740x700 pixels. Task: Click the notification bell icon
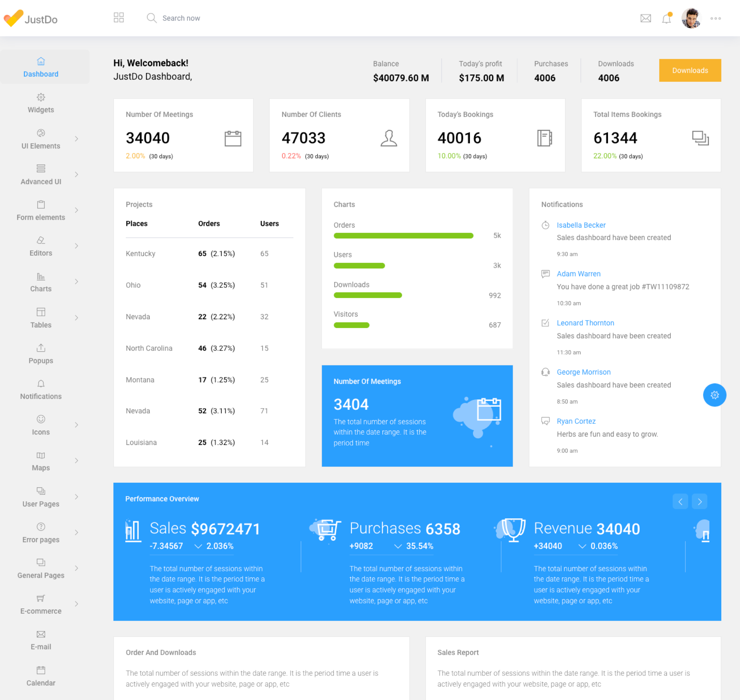point(666,18)
